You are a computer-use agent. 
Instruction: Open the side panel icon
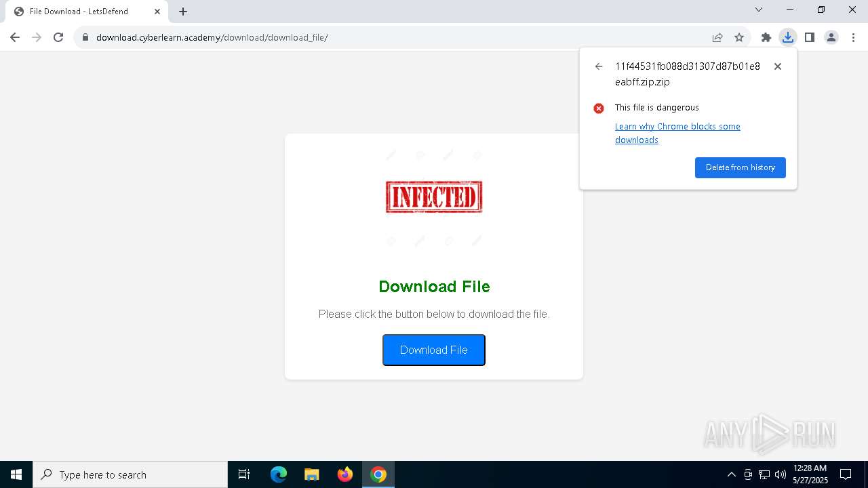click(809, 37)
